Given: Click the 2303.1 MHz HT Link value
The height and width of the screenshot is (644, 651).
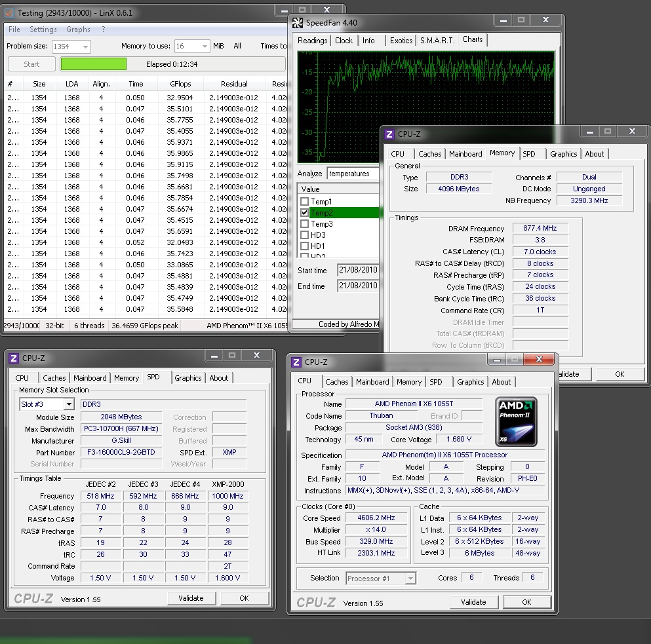Looking at the screenshot, I should tap(376, 553).
